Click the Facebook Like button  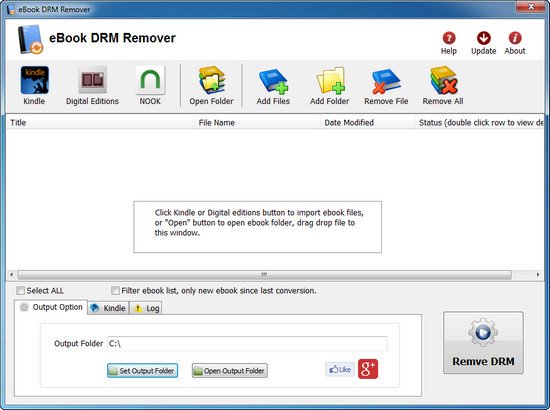click(x=340, y=369)
